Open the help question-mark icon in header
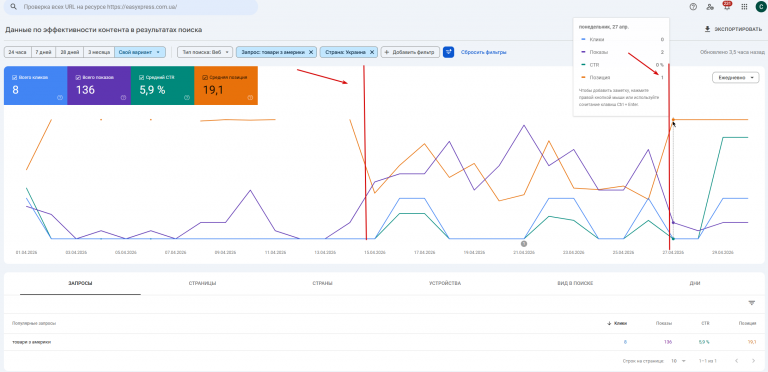 point(693,7)
